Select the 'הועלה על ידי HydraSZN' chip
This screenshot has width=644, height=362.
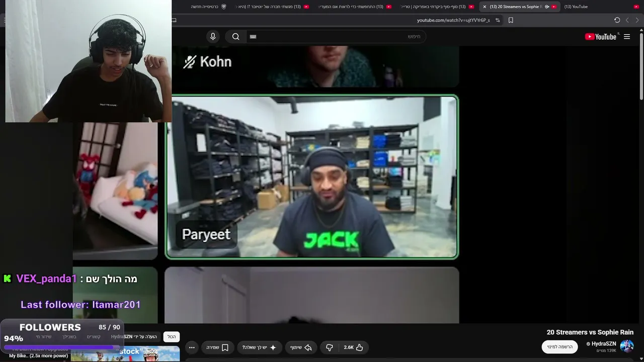coord(134,337)
